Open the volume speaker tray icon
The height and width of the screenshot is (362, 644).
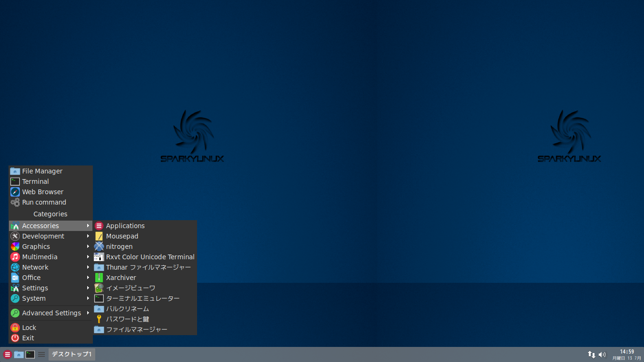point(602,354)
